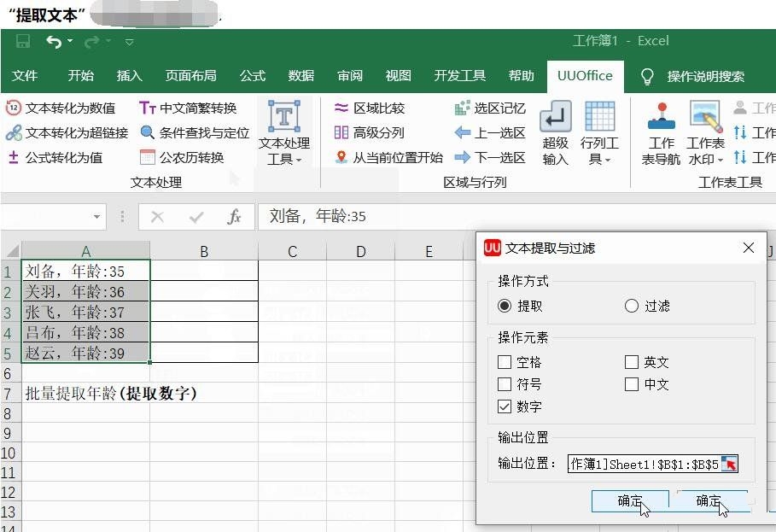Open the 工作表导航 icon
The width and height of the screenshot is (776, 532).
point(661,117)
